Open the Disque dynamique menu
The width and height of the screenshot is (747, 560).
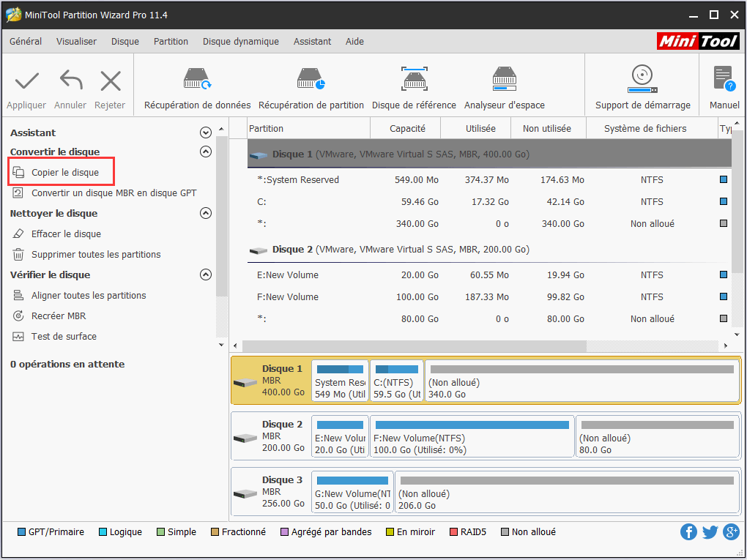tap(241, 42)
